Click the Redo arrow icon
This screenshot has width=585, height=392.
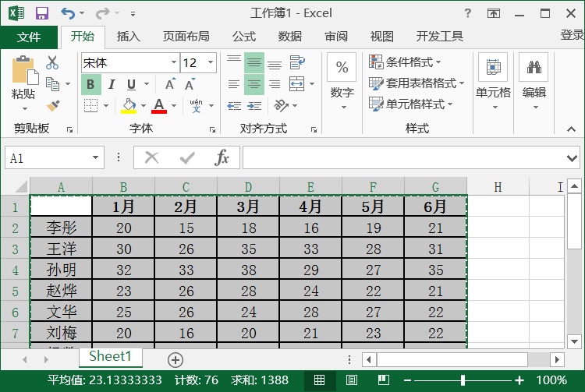102,13
